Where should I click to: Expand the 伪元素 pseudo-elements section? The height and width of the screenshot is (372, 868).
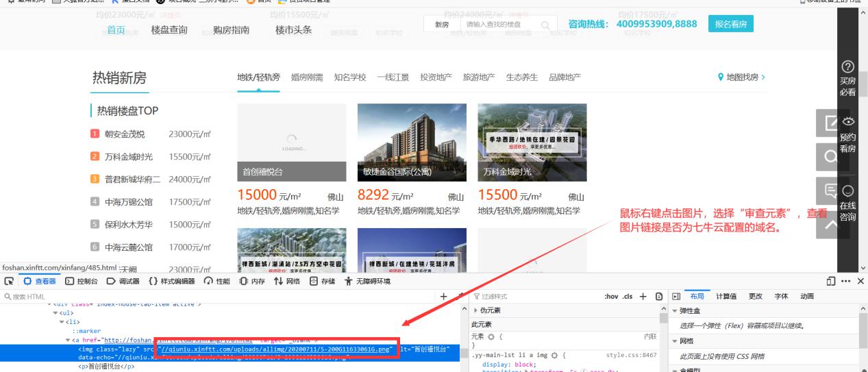tap(475, 310)
